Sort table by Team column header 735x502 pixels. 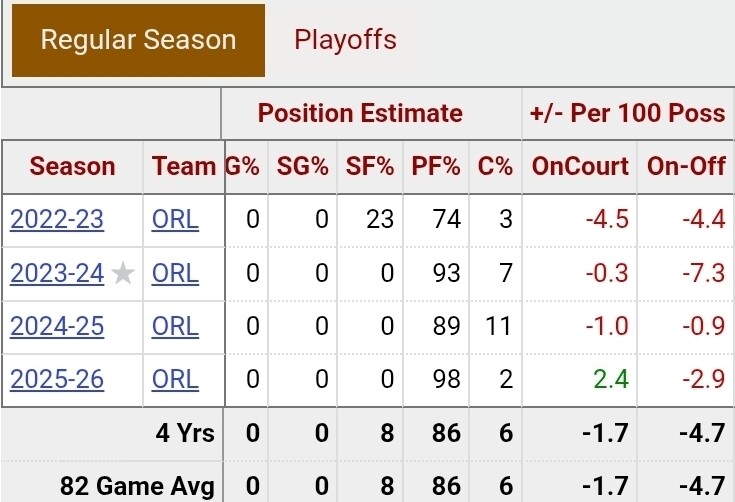183,167
